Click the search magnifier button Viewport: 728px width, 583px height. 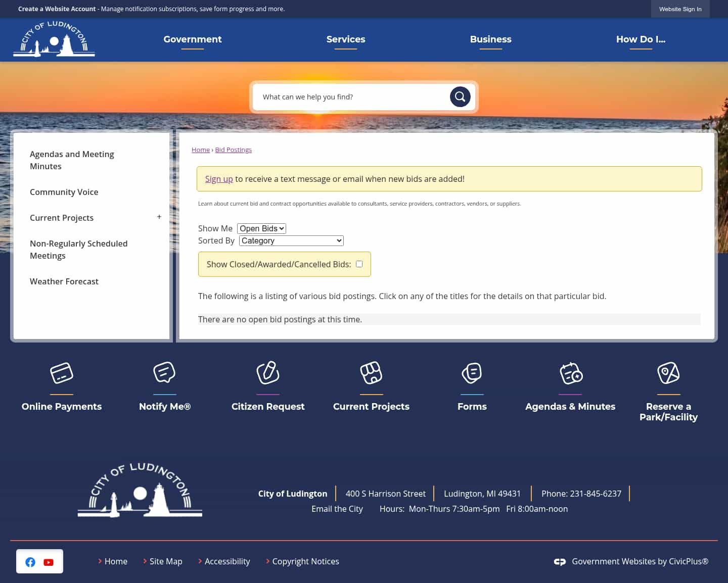click(x=460, y=96)
